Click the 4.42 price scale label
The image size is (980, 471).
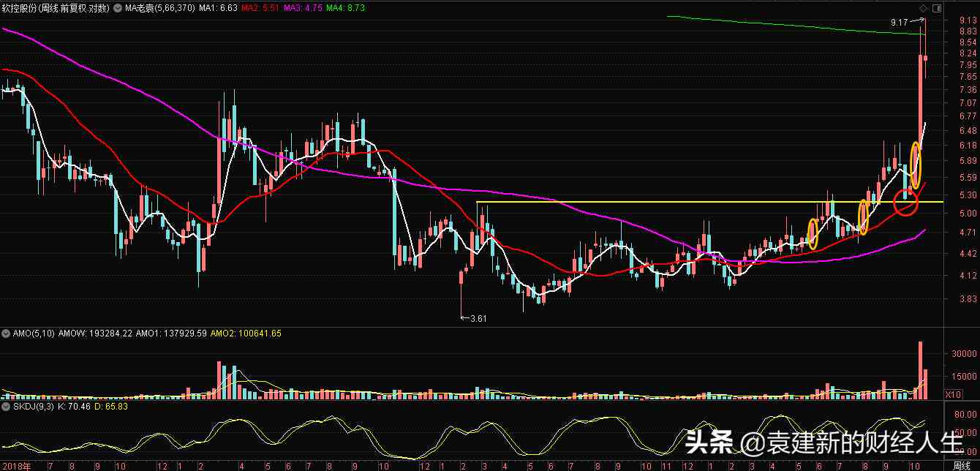coord(968,254)
